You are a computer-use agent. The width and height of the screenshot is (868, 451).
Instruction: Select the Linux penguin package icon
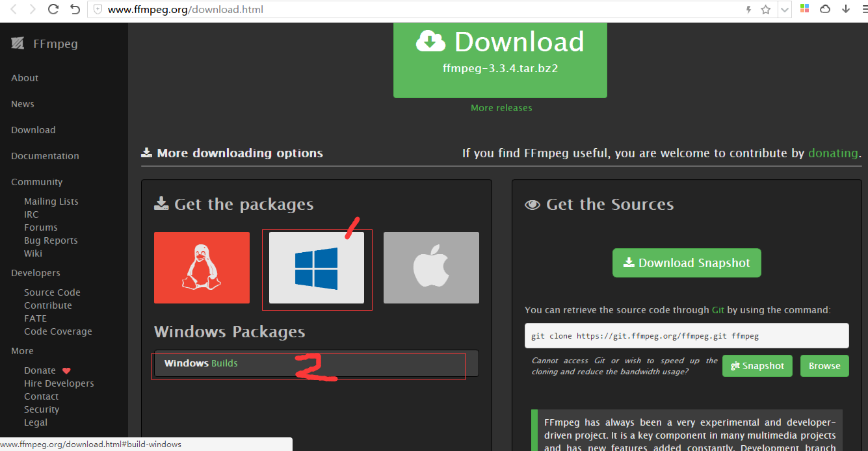pos(202,268)
